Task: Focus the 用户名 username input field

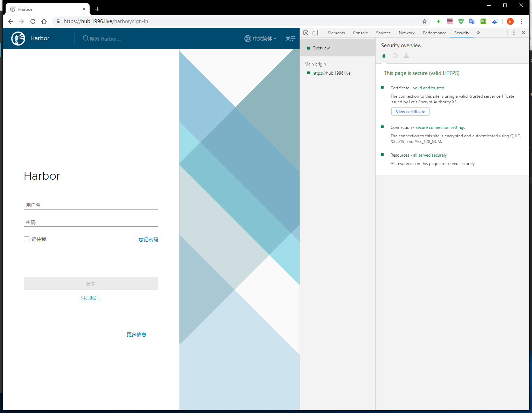Action: (91, 205)
